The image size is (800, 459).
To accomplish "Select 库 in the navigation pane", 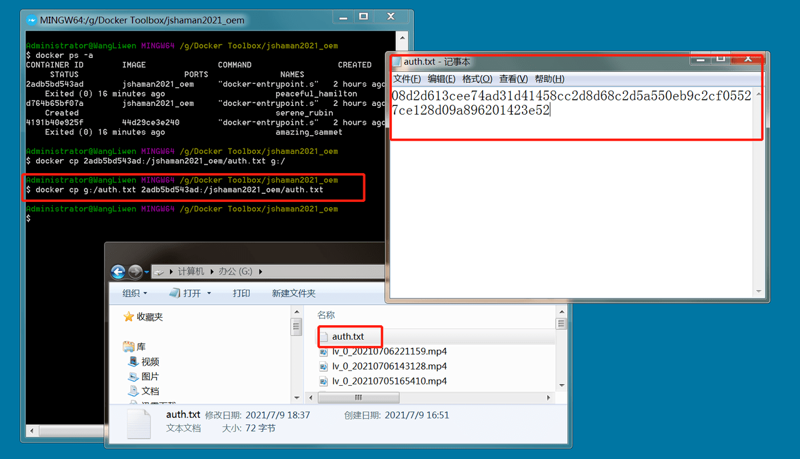I will pos(141,347).
